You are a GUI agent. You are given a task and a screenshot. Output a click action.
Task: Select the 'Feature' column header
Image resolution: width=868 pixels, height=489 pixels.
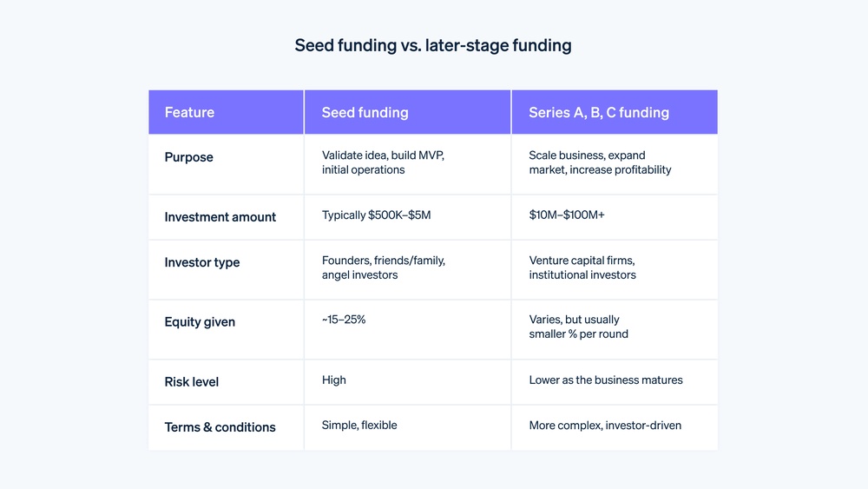(189, 112)
